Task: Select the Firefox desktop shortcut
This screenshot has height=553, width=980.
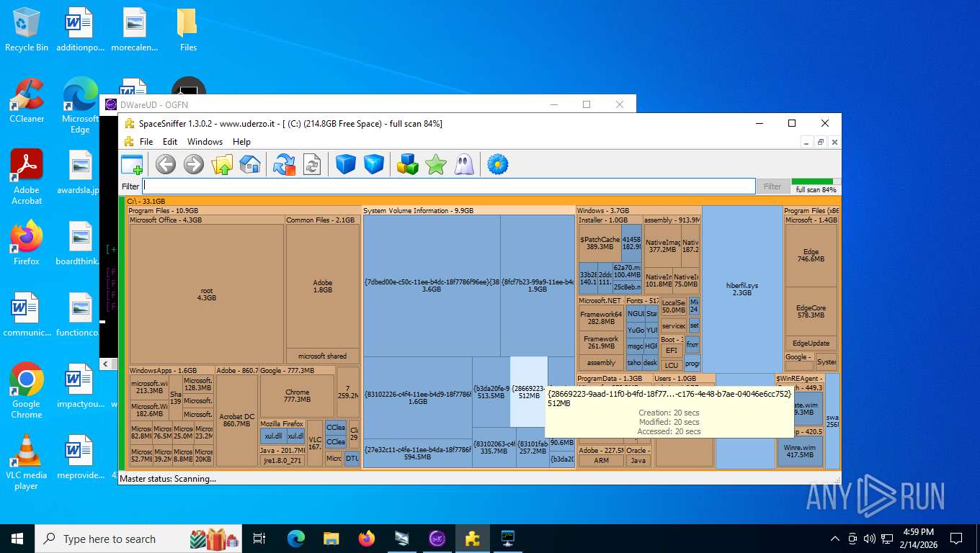Action: click(27, 243)
